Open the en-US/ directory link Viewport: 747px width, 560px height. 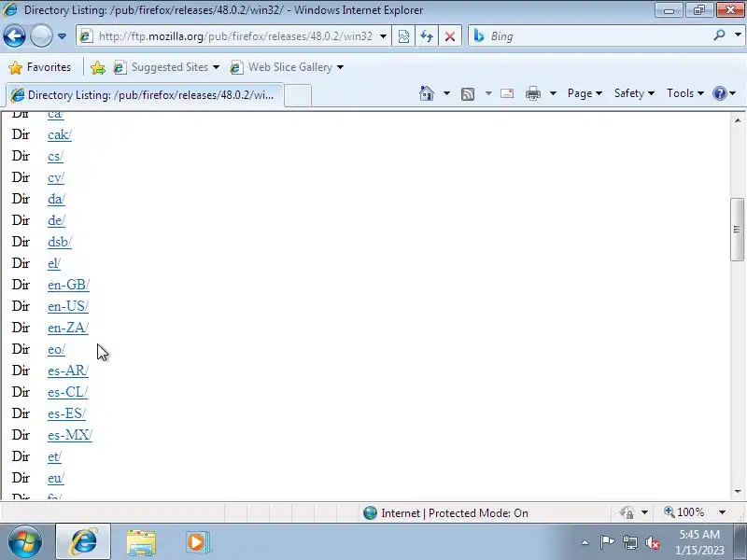tap(68, 306)
